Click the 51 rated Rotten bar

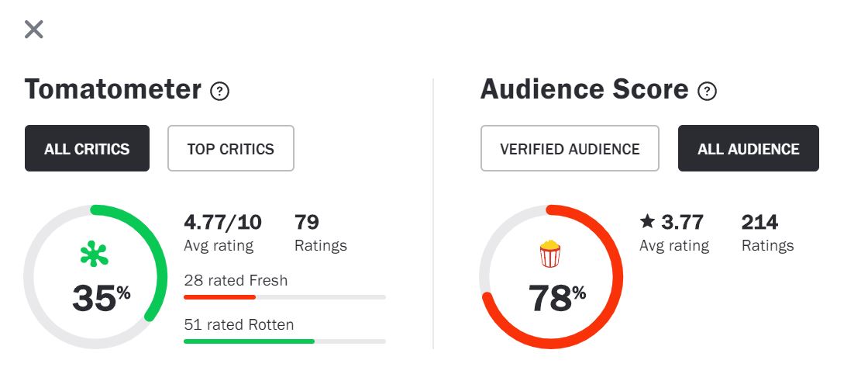click(x=284, y=341)
